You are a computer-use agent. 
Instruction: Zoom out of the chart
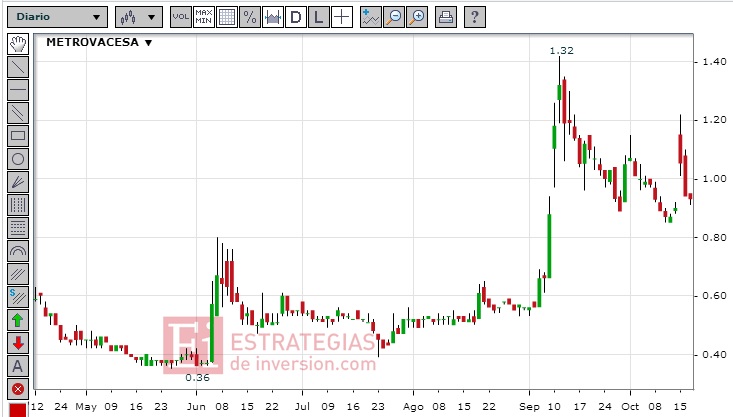(x=394, y=17)
